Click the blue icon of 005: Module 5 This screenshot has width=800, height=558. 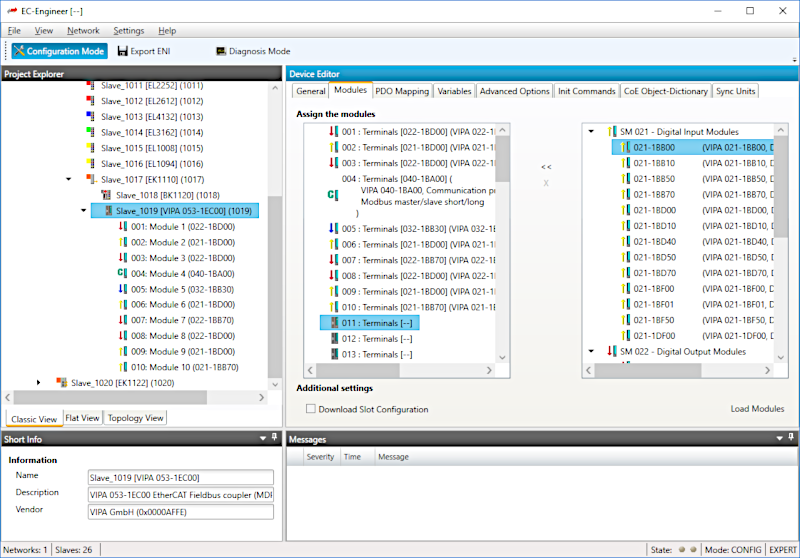pos(122,289)
